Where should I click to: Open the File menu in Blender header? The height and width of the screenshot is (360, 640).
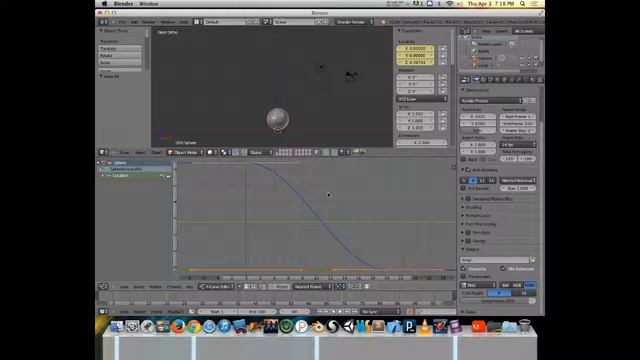(x=122, y=22)
